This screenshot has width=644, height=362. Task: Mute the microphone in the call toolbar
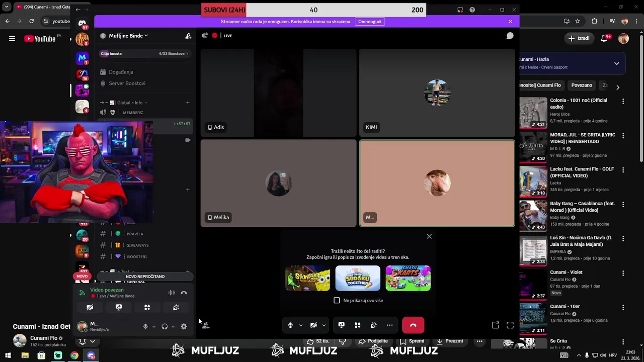click(x=290, y=325)
